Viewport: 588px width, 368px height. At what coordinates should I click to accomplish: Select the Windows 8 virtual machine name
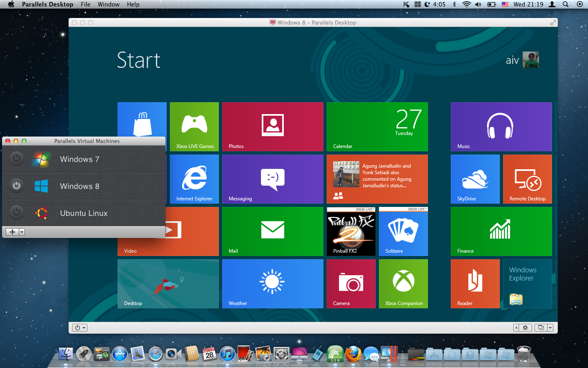(x=80, y=186)
